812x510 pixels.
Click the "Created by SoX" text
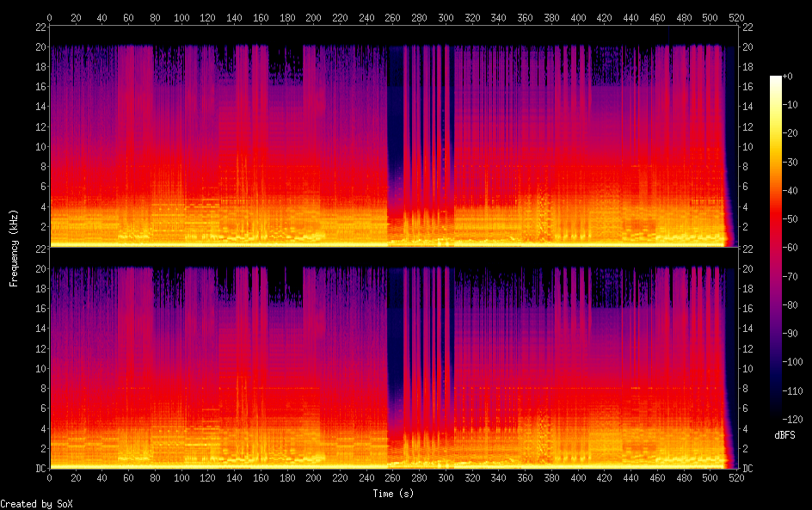[36, 504]
